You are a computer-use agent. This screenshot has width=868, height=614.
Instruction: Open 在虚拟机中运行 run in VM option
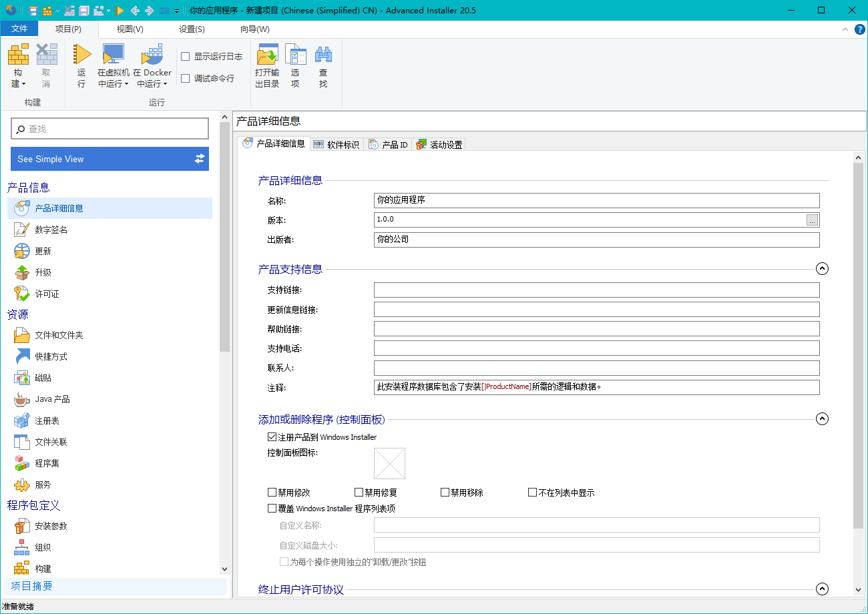[114, 66]
